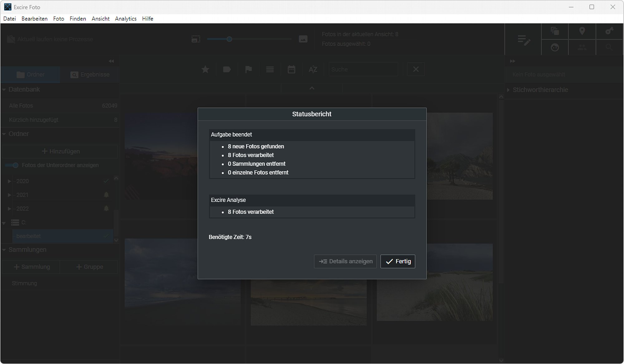The width and height of the screenshot is (624, 364).
Task: Click the star rating filter icon
Action: point(205,69)
